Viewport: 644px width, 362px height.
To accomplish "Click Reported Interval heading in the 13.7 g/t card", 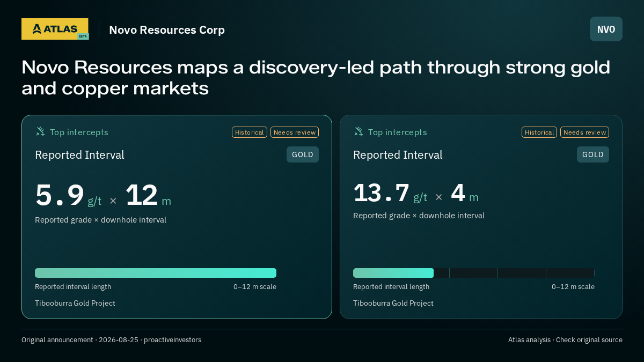I will tap(398, 155).
